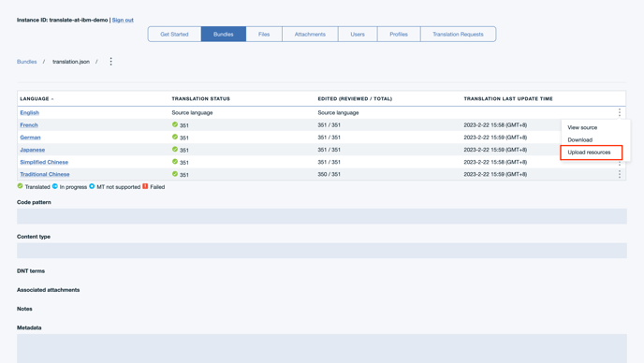Screen dimensions: 644x363
Task: Switch to the Get Started tab
Action: (x=174, y=34)
